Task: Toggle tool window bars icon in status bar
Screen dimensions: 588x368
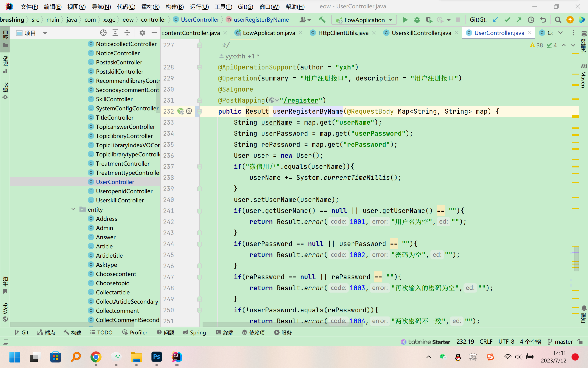Action: tap(5, 342)
